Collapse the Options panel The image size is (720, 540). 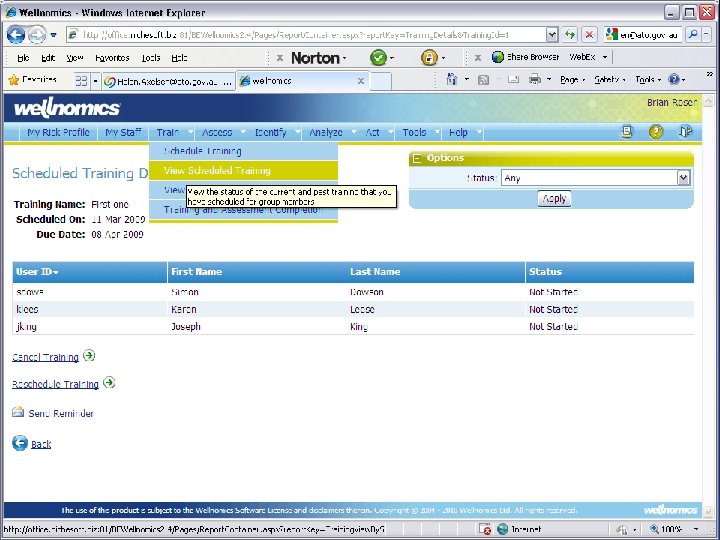[417, 158]
